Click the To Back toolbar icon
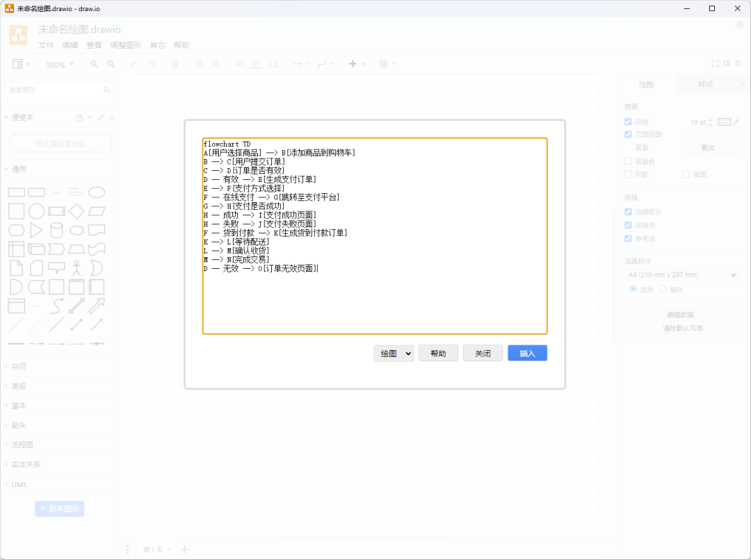The width and height of the screenshot is (751, 560). coord(216,64)
